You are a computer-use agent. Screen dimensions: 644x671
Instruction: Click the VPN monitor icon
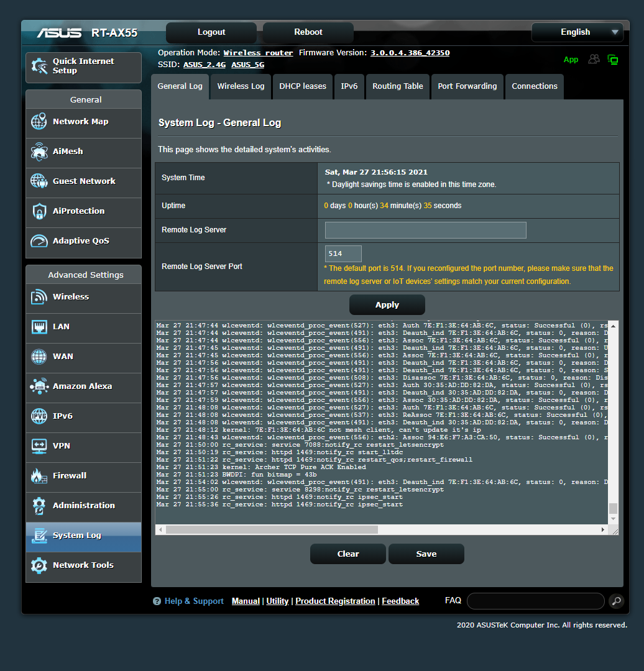tap(39, 446)
